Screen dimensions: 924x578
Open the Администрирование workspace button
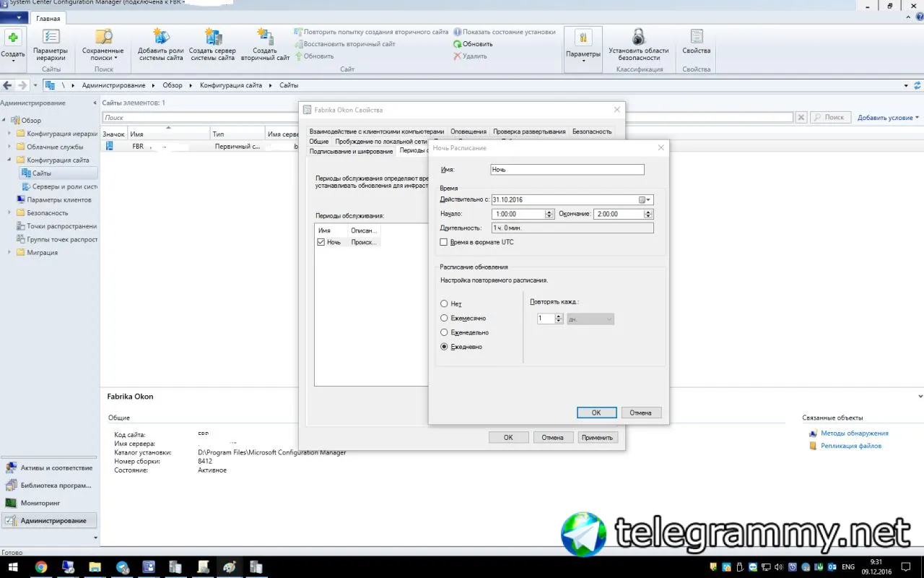pyautogui.click(x=49, y=520)
